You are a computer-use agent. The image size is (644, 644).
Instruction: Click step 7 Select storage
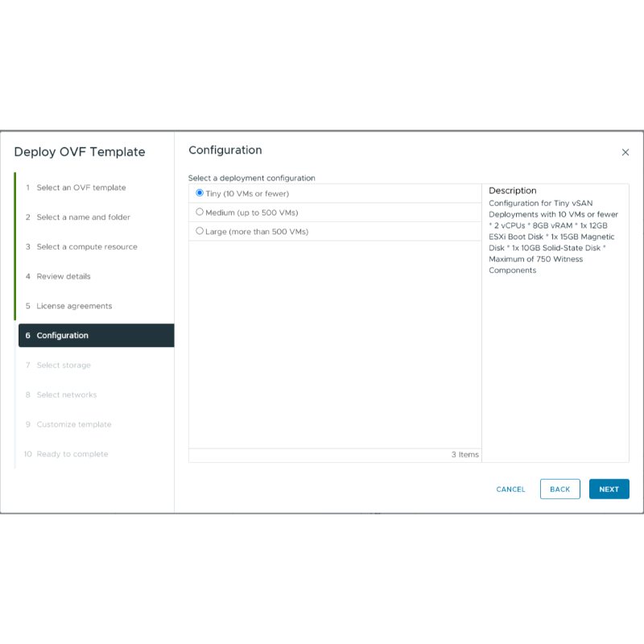click(64, 365)
